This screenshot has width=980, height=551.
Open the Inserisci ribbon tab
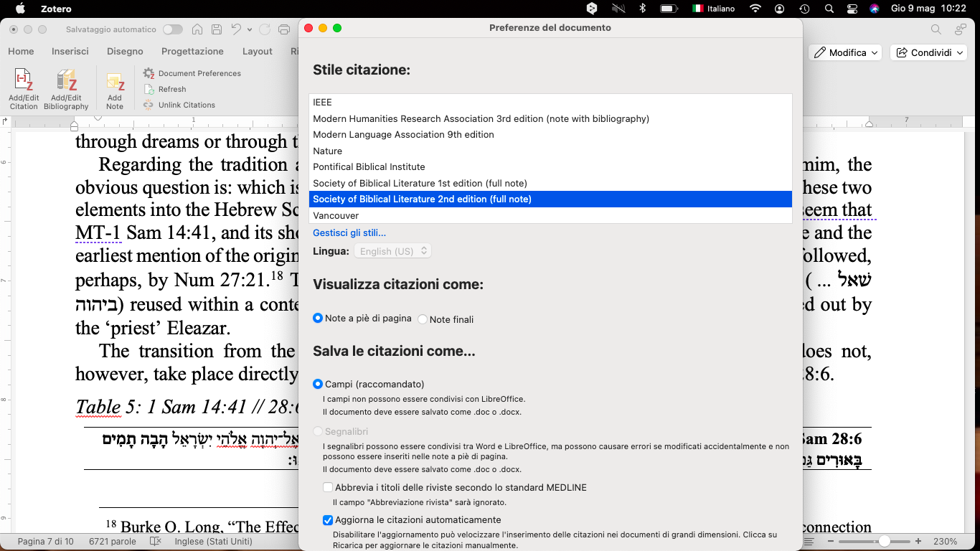tap(70, 52)
